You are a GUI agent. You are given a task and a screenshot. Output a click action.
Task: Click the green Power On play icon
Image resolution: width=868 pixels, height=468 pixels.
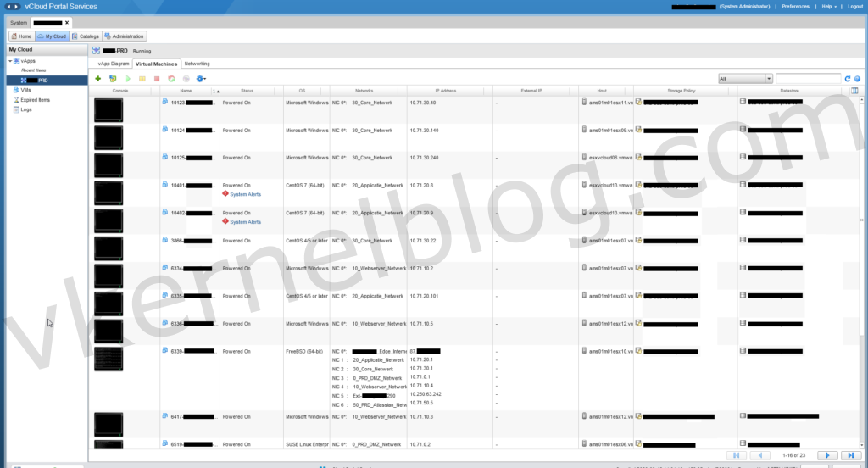128,79
